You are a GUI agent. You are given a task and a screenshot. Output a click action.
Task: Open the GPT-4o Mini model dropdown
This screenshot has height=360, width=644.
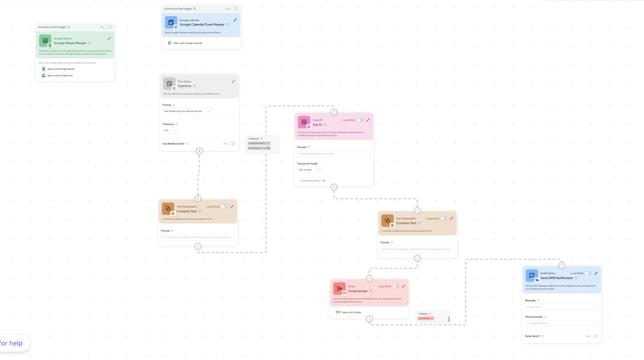click(309, 170)
